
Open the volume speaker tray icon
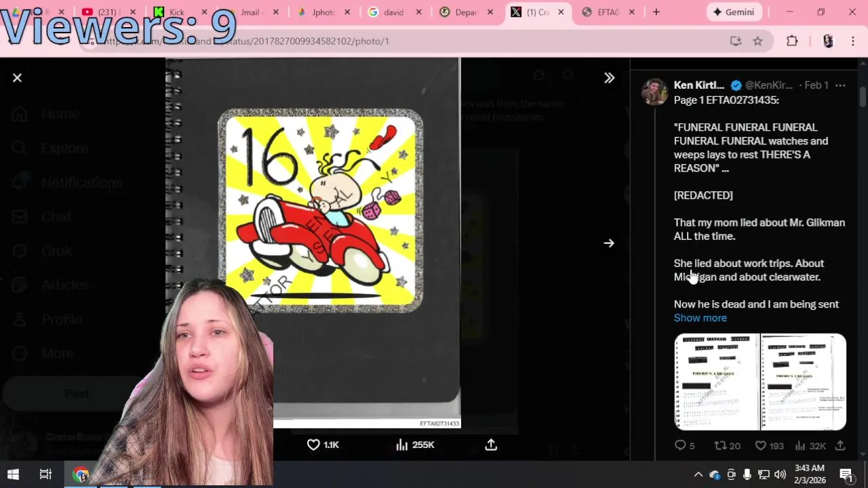[780, 474]
